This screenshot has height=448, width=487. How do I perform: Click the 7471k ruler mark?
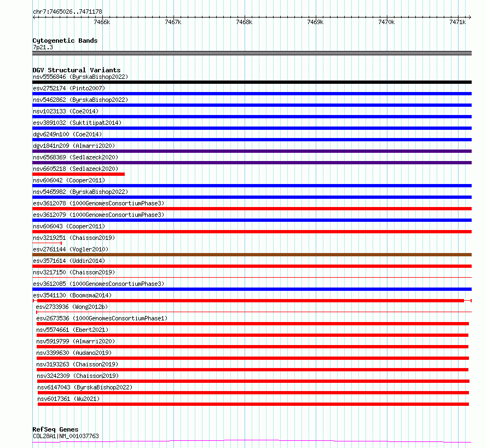457,22
